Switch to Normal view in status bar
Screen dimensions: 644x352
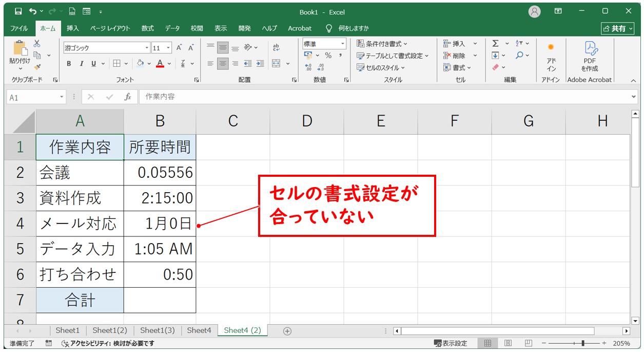pos(488,343)
